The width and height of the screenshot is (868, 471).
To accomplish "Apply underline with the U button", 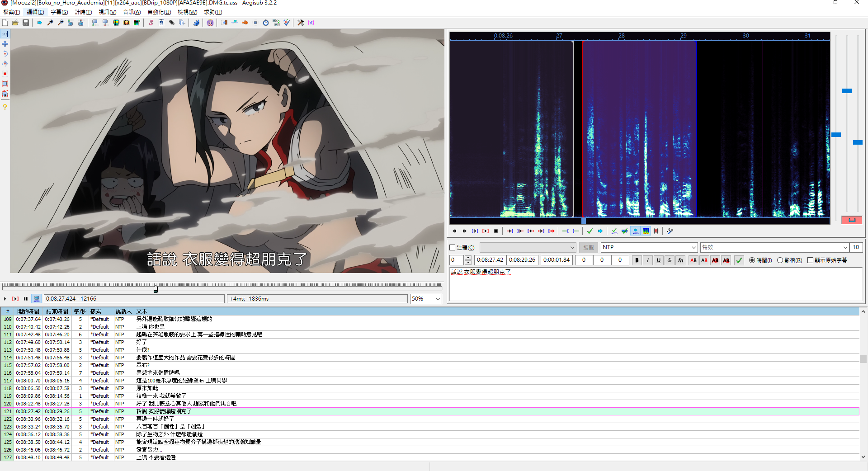I will 659,260.
